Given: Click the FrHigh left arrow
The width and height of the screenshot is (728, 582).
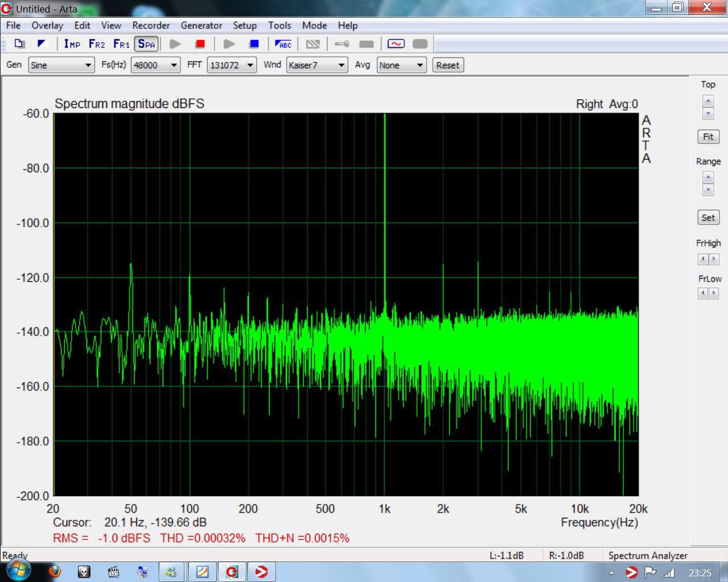Looking at the screenshot, I should pos(703,259).
